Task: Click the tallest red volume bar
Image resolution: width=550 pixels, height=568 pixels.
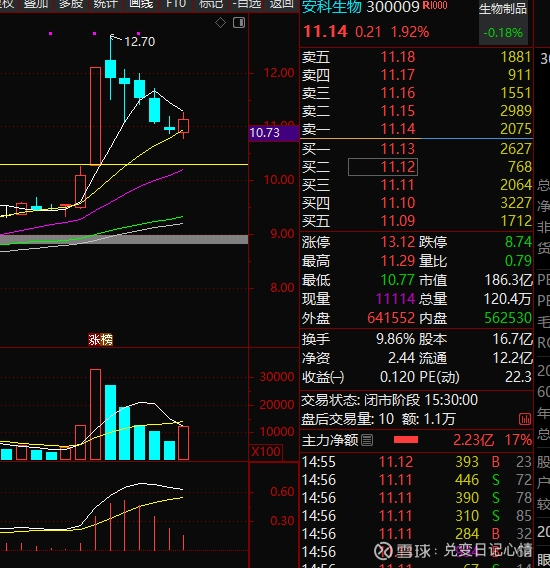Action: [x=95, y=414]
